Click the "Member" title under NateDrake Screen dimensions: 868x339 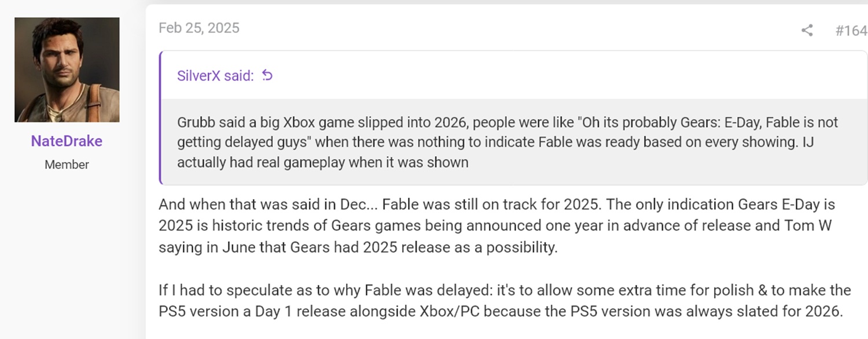coord(67,165)
